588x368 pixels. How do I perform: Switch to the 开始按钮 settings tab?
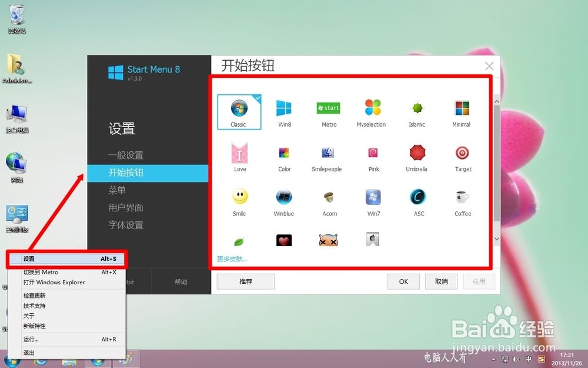(148, 173)
